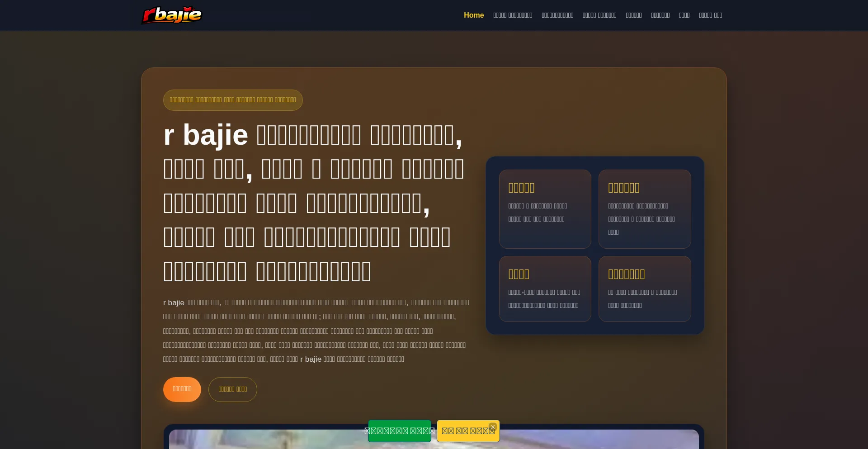Click the pill-shaped badge above the headline
The image size is (868, 449).
(x=233, y=100)
